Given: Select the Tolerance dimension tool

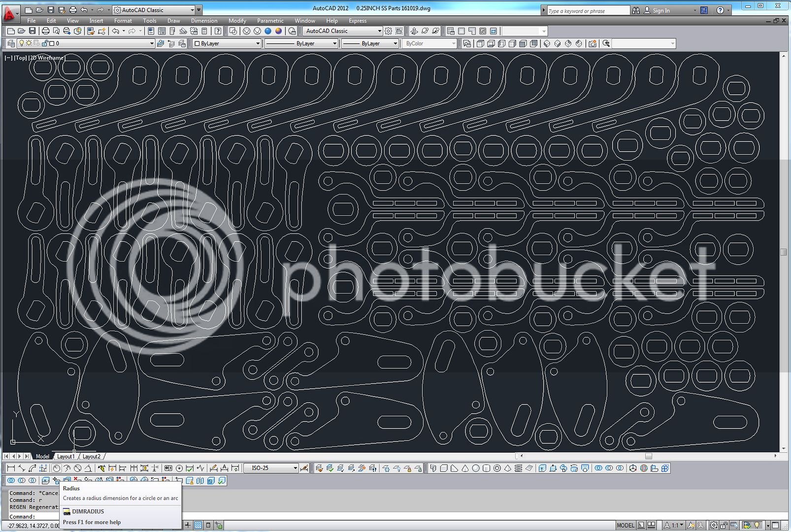Looking at the screenshot, I should click(x=168, y=468).
